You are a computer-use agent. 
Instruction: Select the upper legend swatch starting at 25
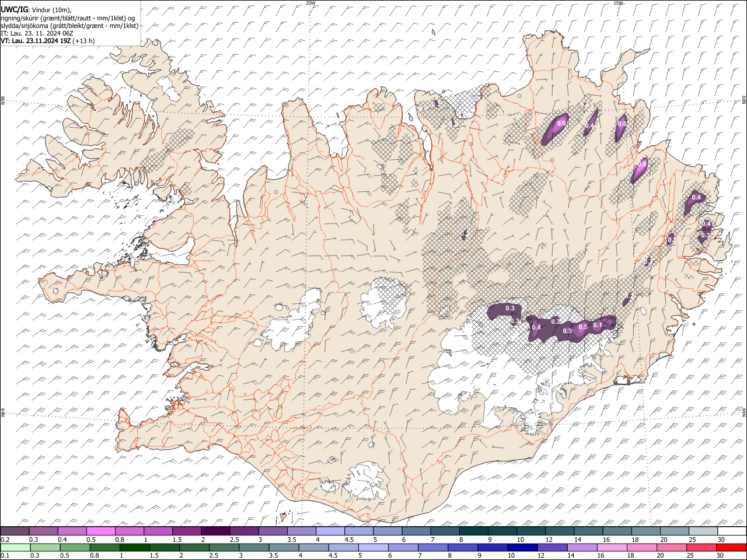tap(703, 531)
